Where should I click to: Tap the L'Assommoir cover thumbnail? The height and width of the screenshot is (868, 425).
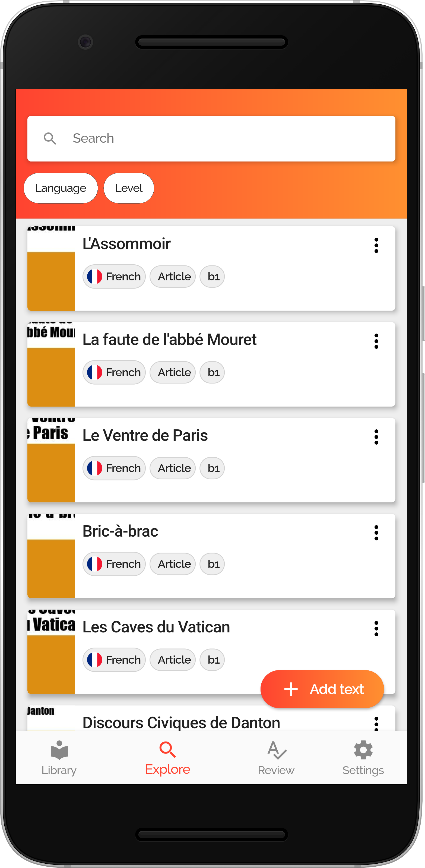click(x=51, y=268)
